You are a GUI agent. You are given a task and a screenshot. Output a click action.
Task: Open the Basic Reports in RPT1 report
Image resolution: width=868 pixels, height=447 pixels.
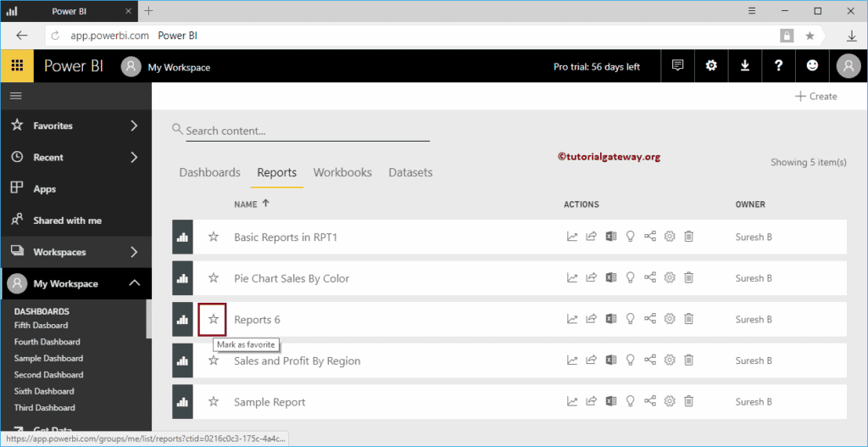286,237
